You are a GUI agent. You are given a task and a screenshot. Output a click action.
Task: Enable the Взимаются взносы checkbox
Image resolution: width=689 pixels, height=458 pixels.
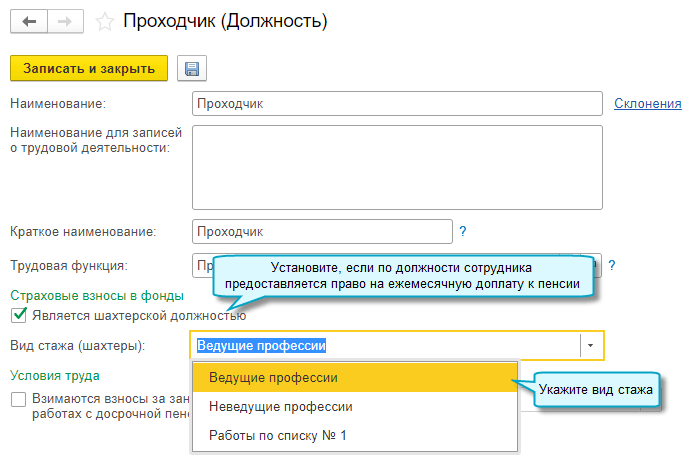coord(18,399)
